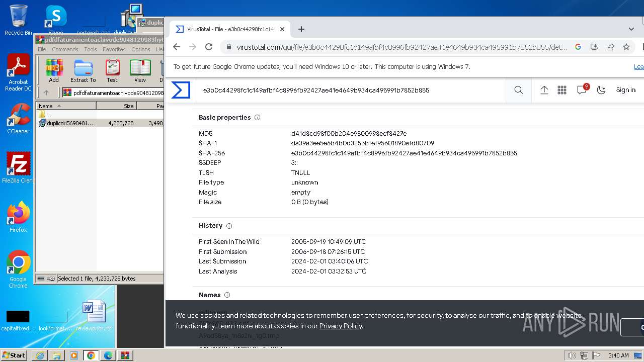The width and height of the screenshot is (644, 362).
Task: Open Recycle Bin on desktop
Action: click(18, 20)
